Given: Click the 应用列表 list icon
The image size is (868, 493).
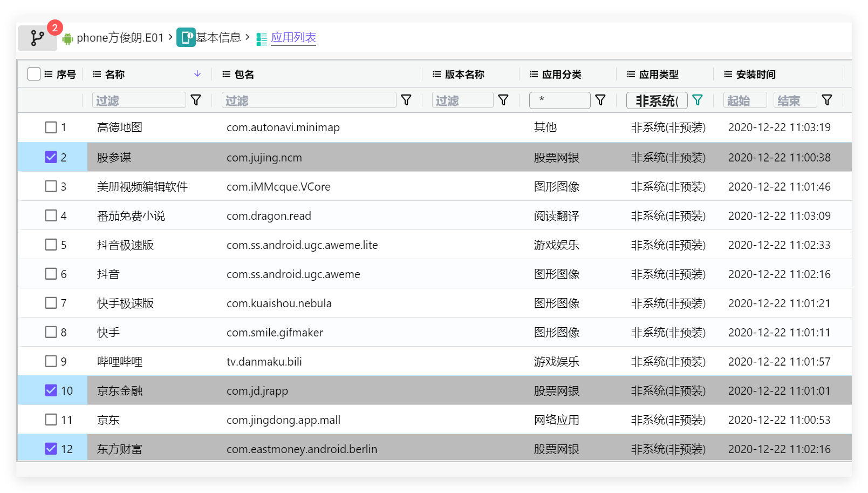Looking at the screenshot, I should (x=262, y=39).
